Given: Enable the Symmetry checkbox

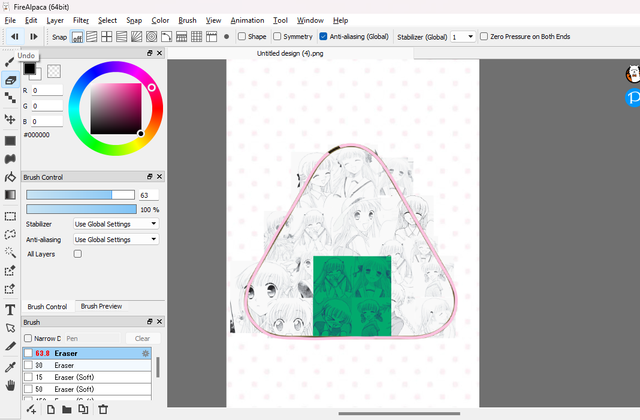Looking at the screenshot, I should 277,36.
